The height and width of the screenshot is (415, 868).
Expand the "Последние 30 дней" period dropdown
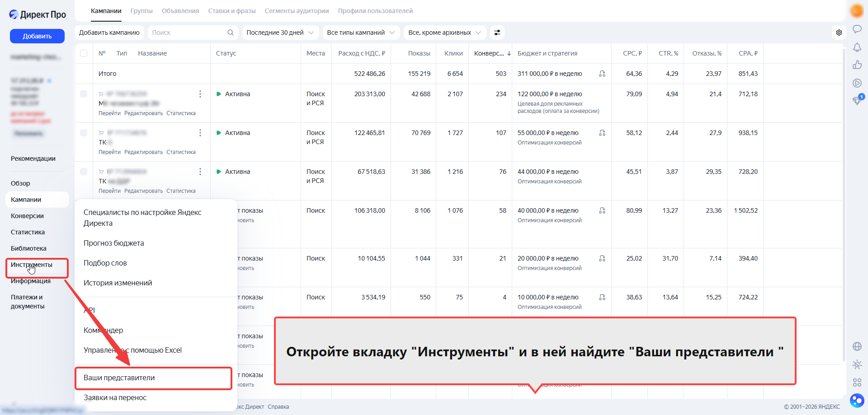click(280, 33)
